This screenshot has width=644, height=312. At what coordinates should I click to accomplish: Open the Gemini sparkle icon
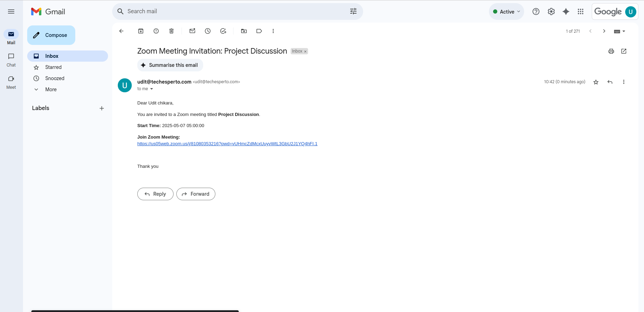(566, 11)
